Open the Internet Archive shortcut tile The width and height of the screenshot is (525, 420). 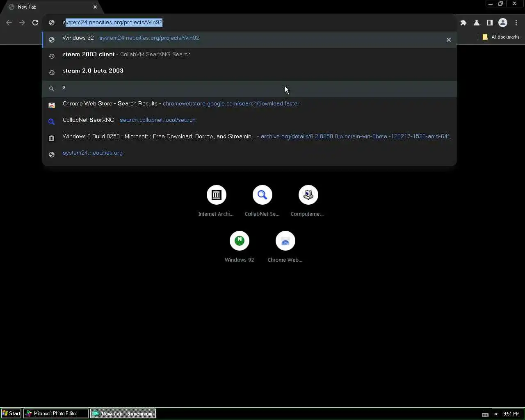point(216,201)
